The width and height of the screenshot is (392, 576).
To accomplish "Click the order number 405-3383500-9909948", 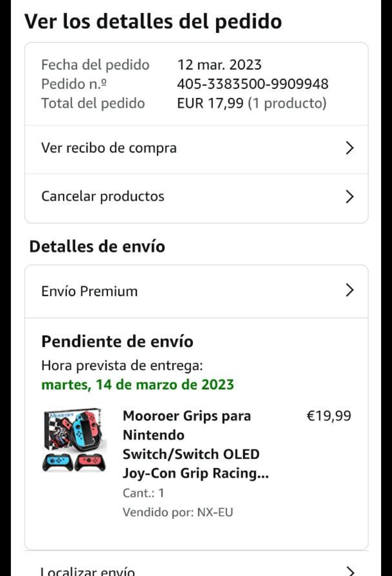I will 253,84.
